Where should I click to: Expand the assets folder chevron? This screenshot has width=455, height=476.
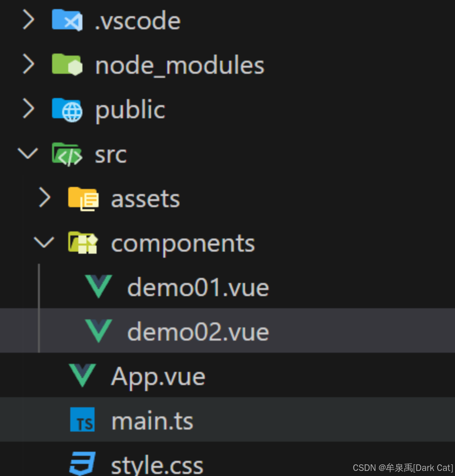click(44, 198)
